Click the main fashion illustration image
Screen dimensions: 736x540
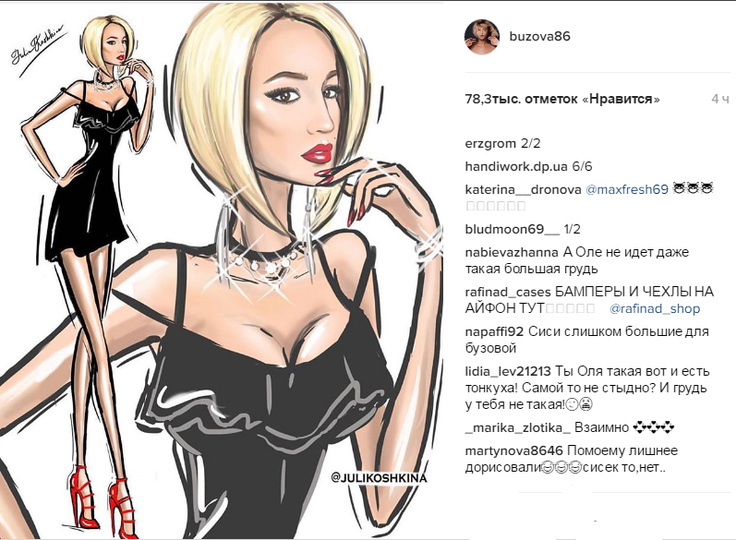[x=222, y=270]
